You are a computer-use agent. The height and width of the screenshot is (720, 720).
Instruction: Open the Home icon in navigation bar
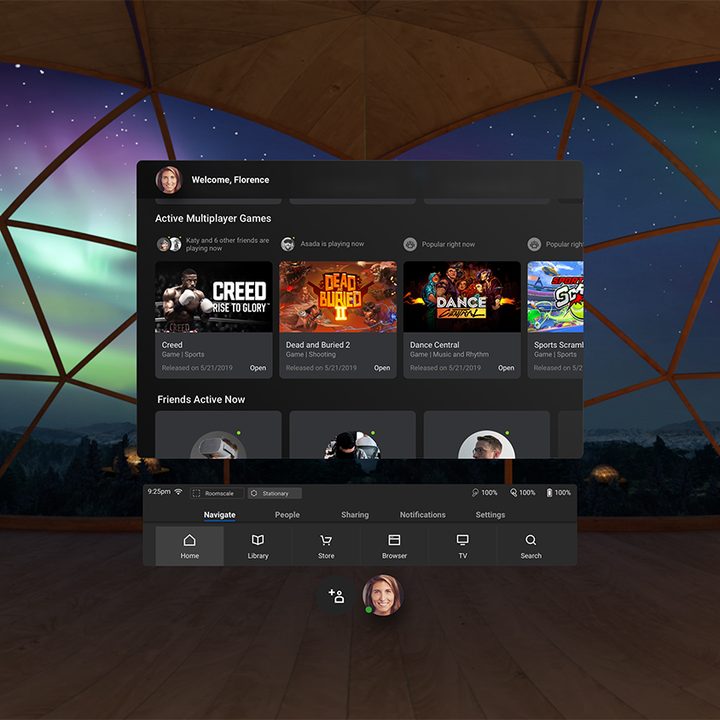[189, 546]
